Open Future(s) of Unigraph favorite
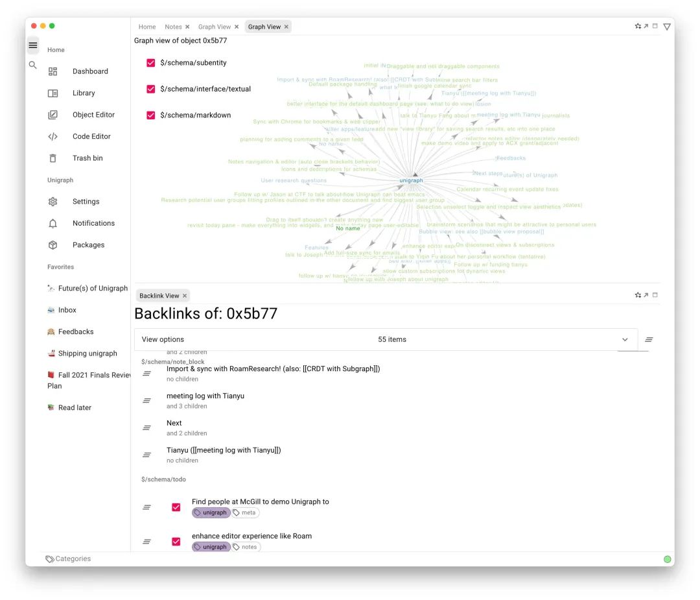Image resolution: width=700 pixels, height=600 pixels. (x=87, y=289)
